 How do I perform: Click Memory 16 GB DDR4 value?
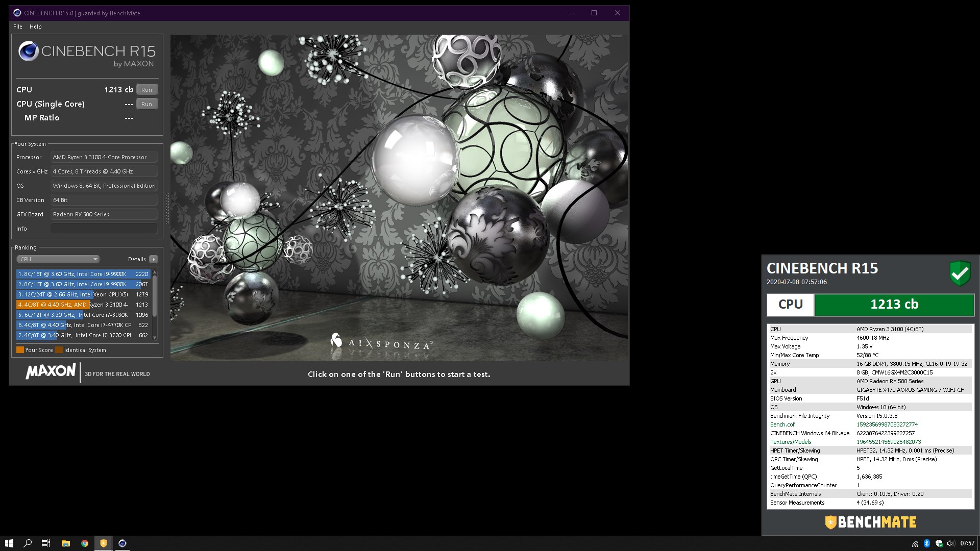coord(912,364)
